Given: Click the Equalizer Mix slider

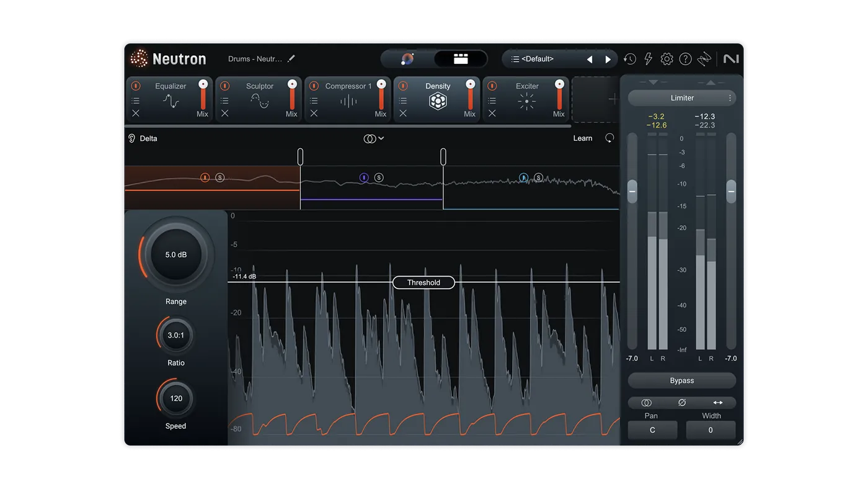Looking at the screenshot, I should click(x=203, y=95).
